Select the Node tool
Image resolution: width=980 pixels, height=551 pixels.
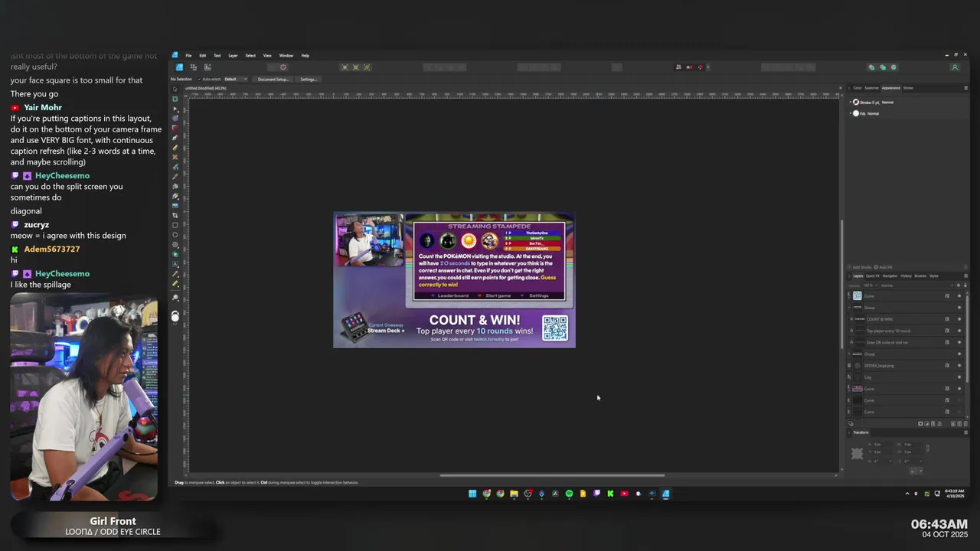(175, 109)
